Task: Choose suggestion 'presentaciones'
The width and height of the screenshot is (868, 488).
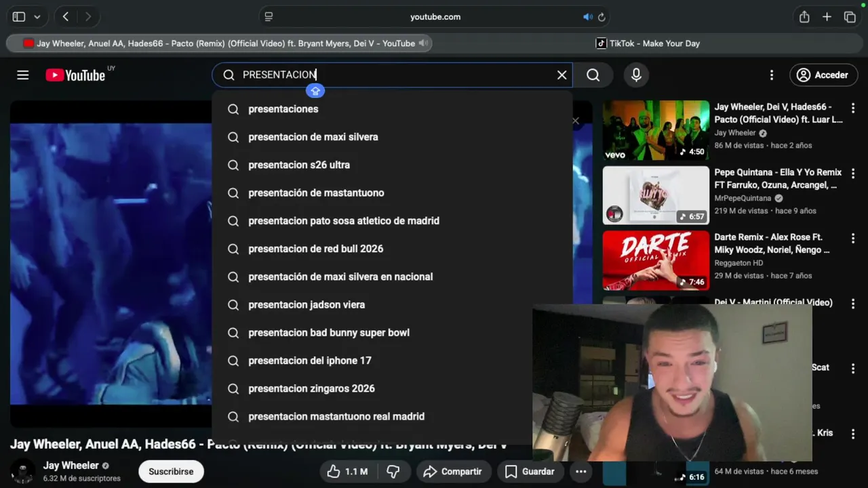Action: (x=392, y=109)
